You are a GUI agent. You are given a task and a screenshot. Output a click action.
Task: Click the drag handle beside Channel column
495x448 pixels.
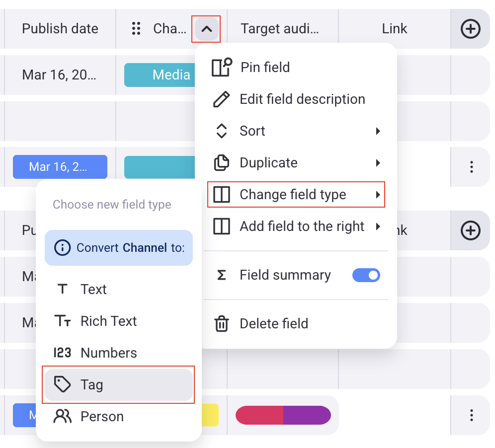[x=136, y=29]
